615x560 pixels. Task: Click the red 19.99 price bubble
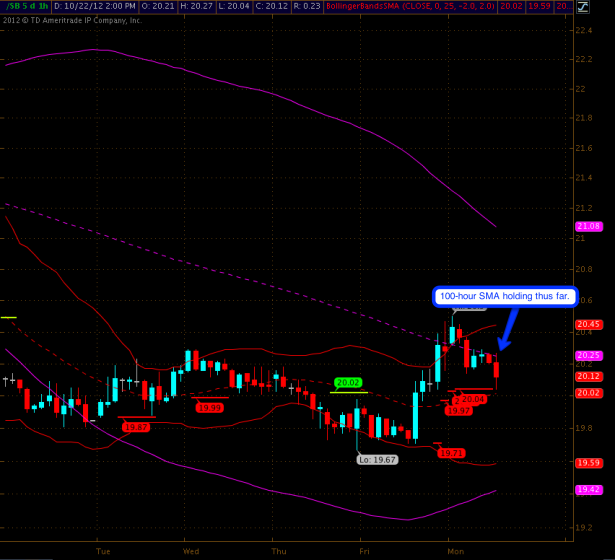210,407
